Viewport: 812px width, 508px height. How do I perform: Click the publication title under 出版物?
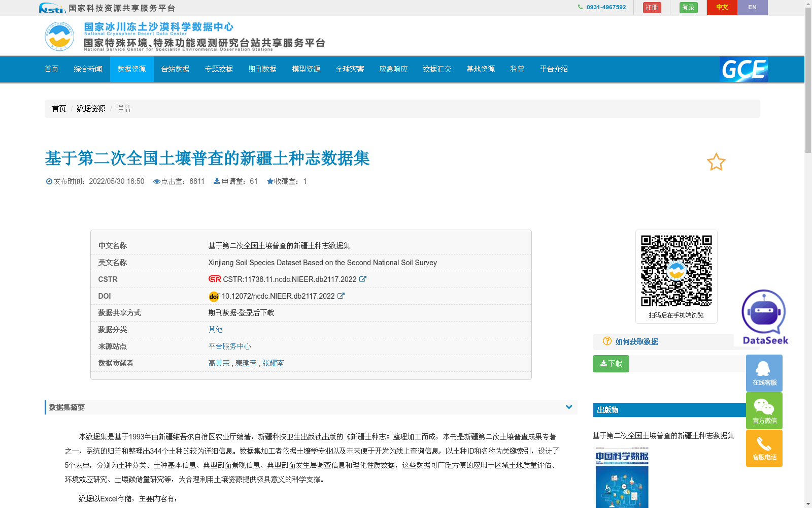click(x=663, y=436)
